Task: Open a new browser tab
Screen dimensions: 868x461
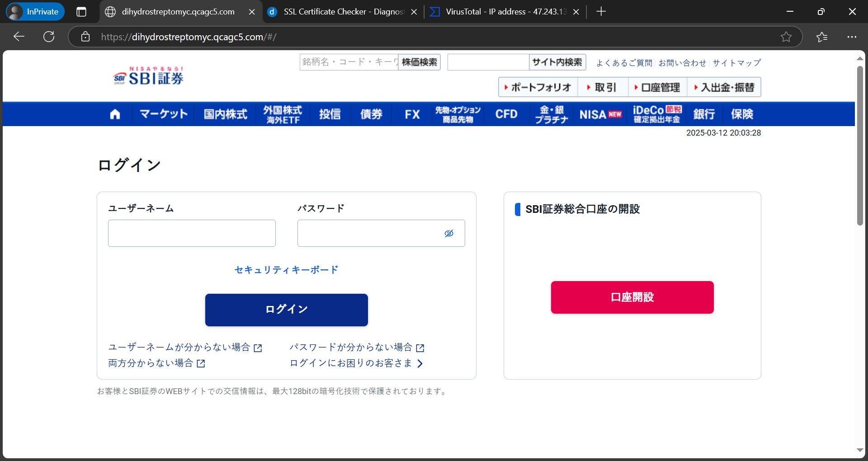Action: [601, 12]
